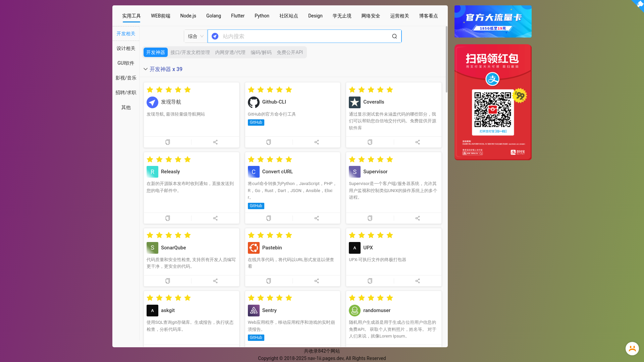Click the sad face feedback button
Image resolution: width=644 pixels, height=362 pixels.
632,349
